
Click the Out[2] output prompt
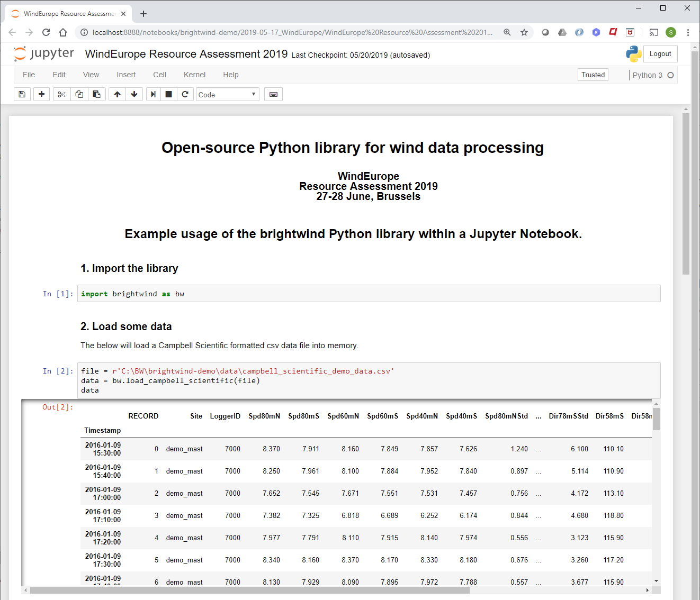(x=58, y=407)
